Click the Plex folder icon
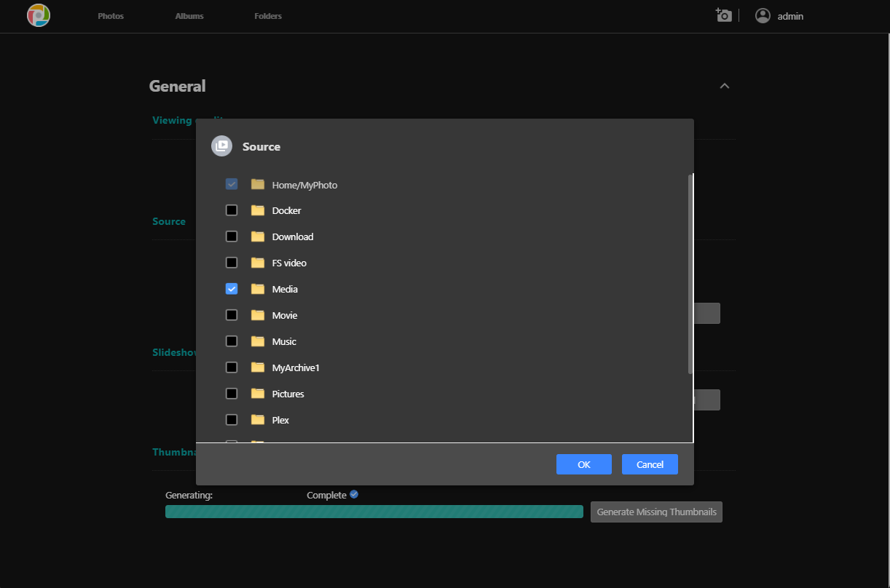Image resolution: width=890 pixels, height=588 pixels. [x=258, y=420]
